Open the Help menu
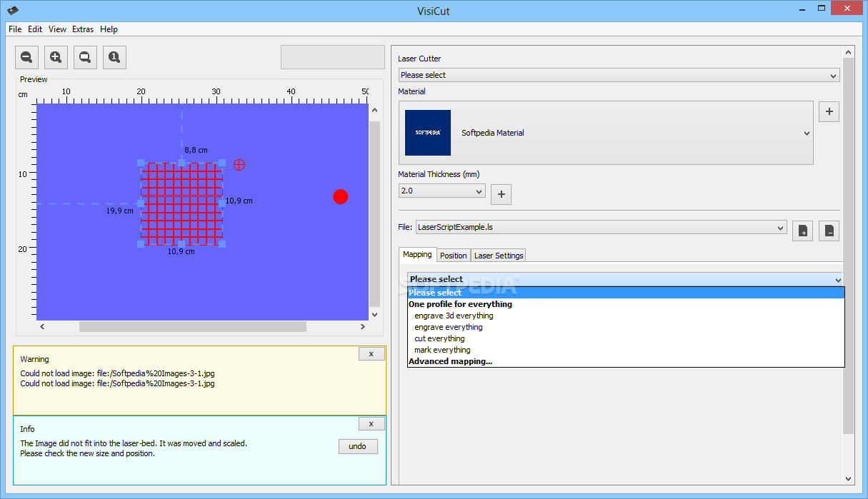868x499 pixels. (x=109, y=29)
